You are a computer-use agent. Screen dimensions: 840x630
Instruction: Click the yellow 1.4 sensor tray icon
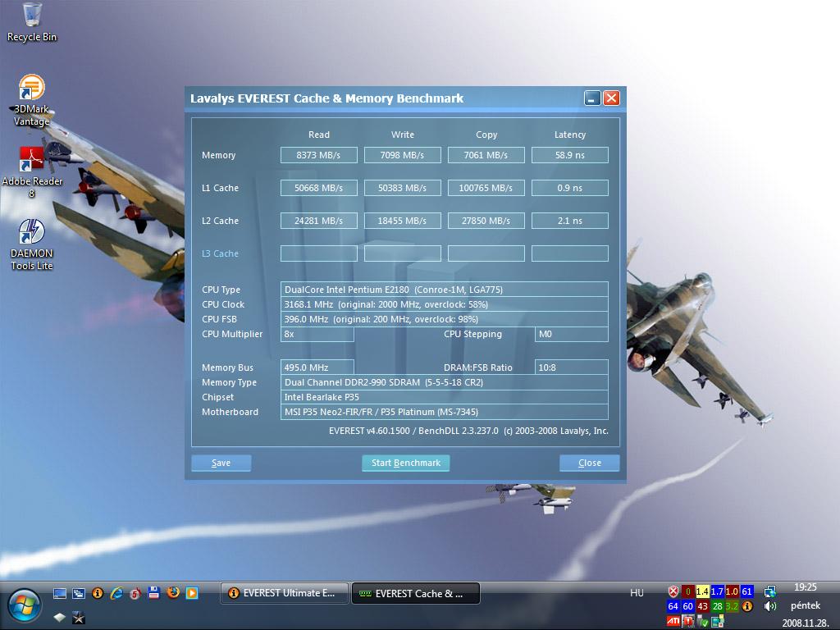(x=702, y=591)
